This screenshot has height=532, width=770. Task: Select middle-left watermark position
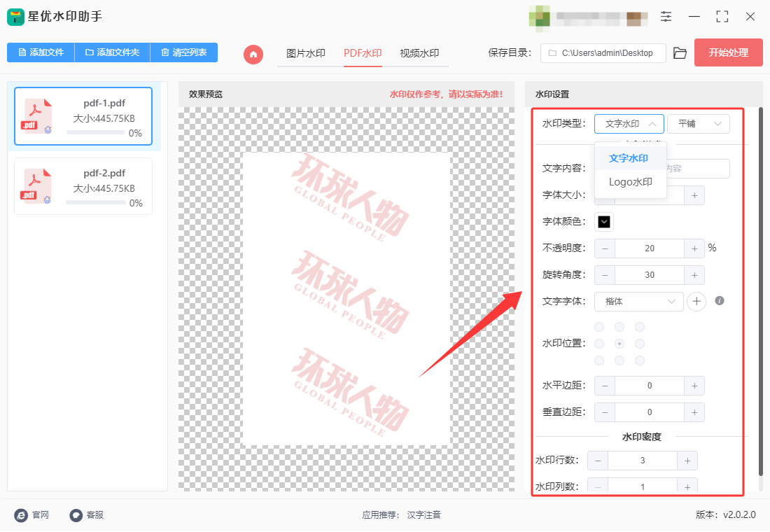tap(599, 344)
